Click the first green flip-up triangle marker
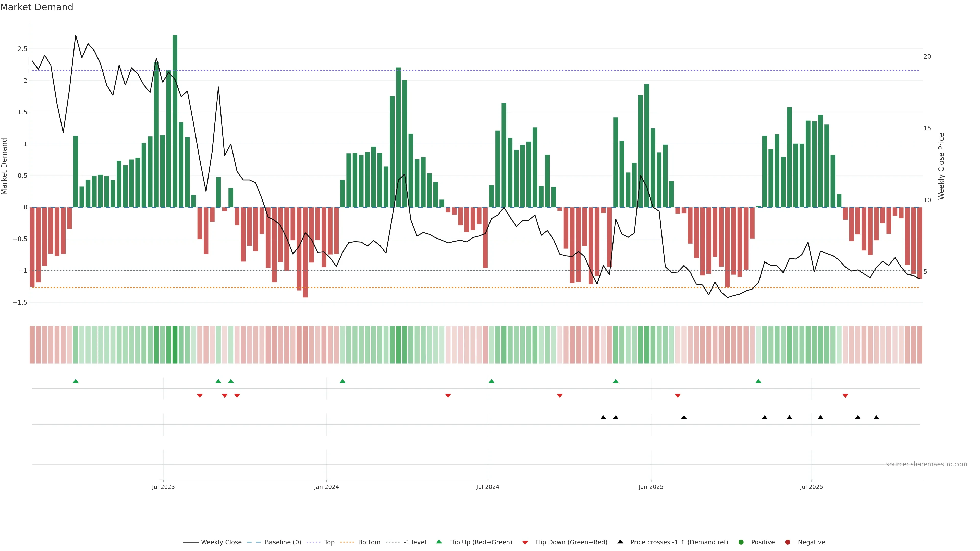Viewport: 980px width, 551px height. [x=76, y=381]
